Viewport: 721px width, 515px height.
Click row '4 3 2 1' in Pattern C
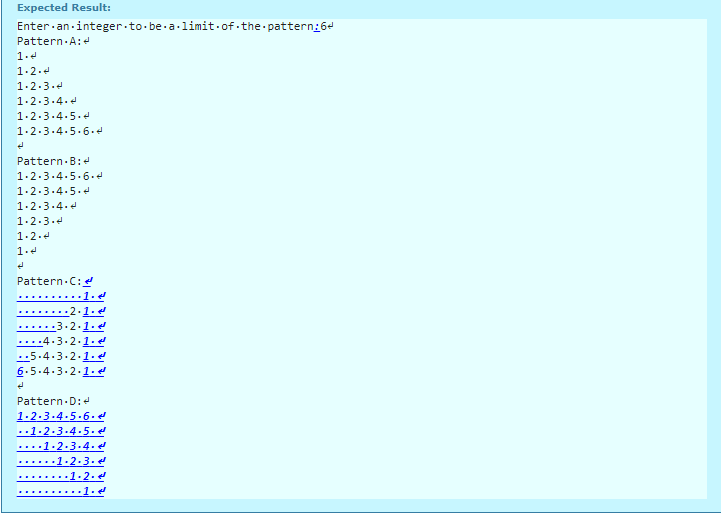tap(61, 341)
